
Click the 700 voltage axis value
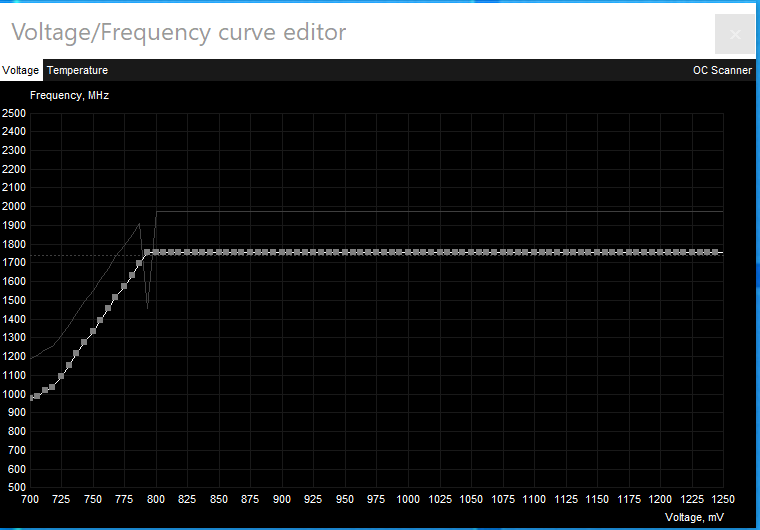click(x=30, y=499)
